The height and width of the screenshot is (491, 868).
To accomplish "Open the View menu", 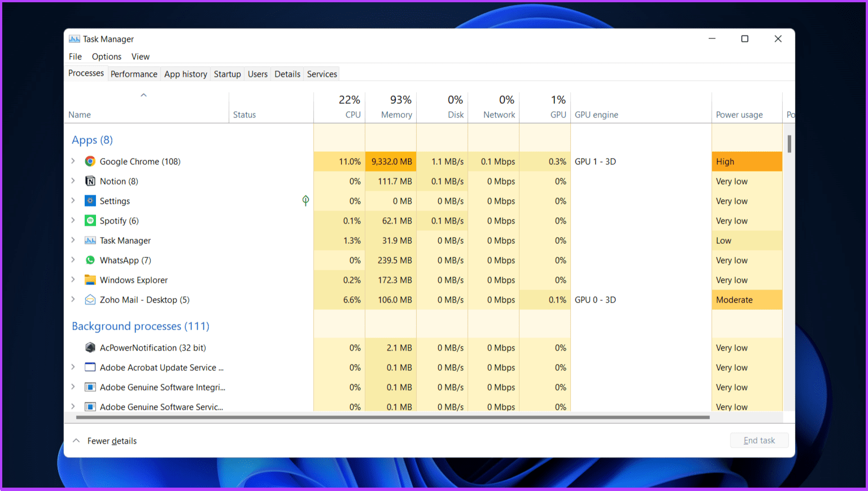I will (141, 56).
